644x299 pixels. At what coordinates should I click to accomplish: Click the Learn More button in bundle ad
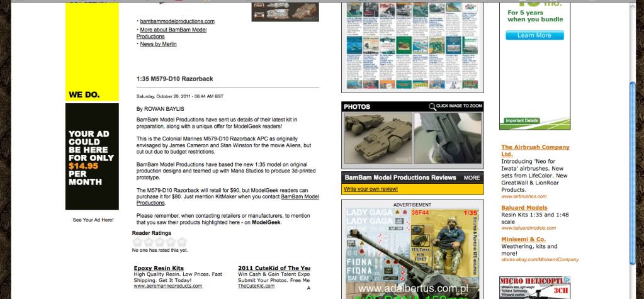[x=534, y=35]
